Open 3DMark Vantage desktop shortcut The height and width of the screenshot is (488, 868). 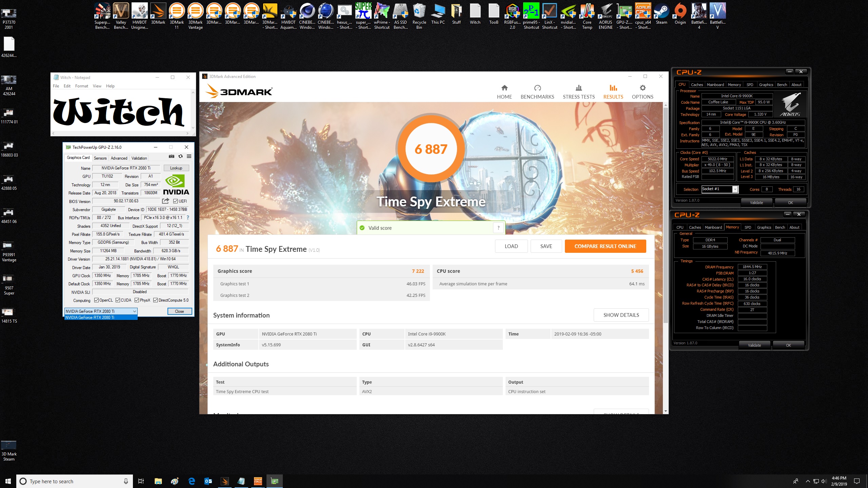[x=195, y=16]
